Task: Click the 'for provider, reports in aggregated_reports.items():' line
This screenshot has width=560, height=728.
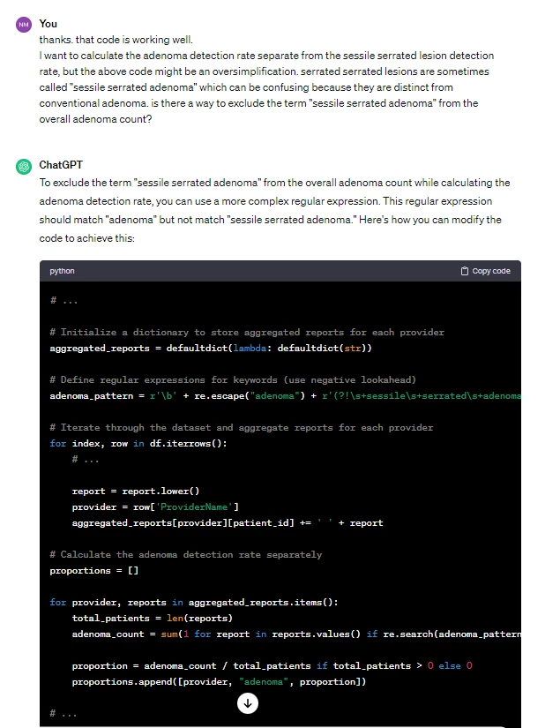Action: coord(194,602)
